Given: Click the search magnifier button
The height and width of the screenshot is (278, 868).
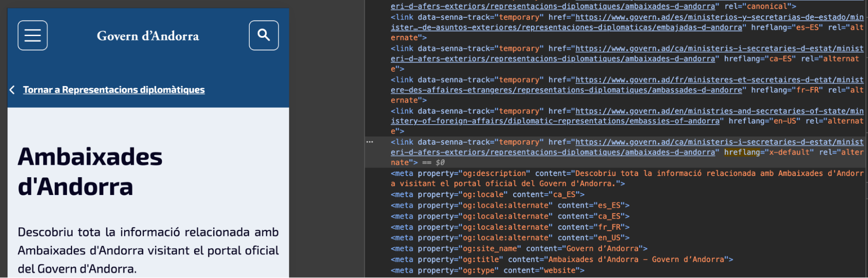Looking at the screenshot, I should pyautogui.click(x=264, y=35).
